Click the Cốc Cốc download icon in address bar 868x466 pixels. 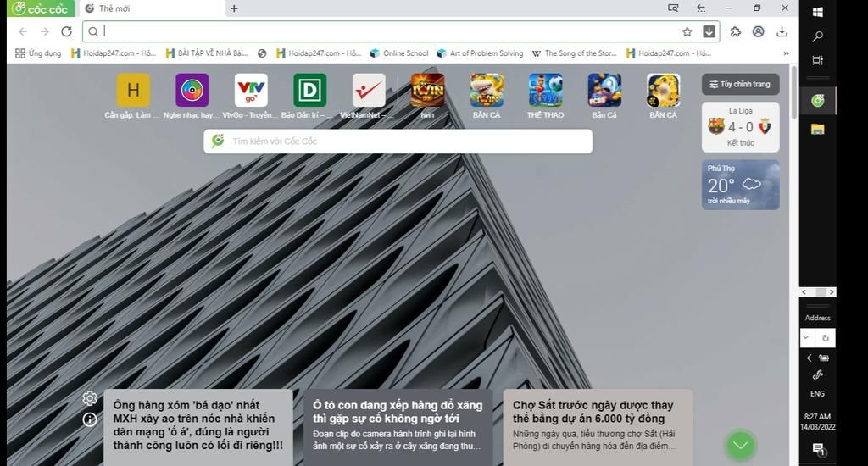(709, 31)
